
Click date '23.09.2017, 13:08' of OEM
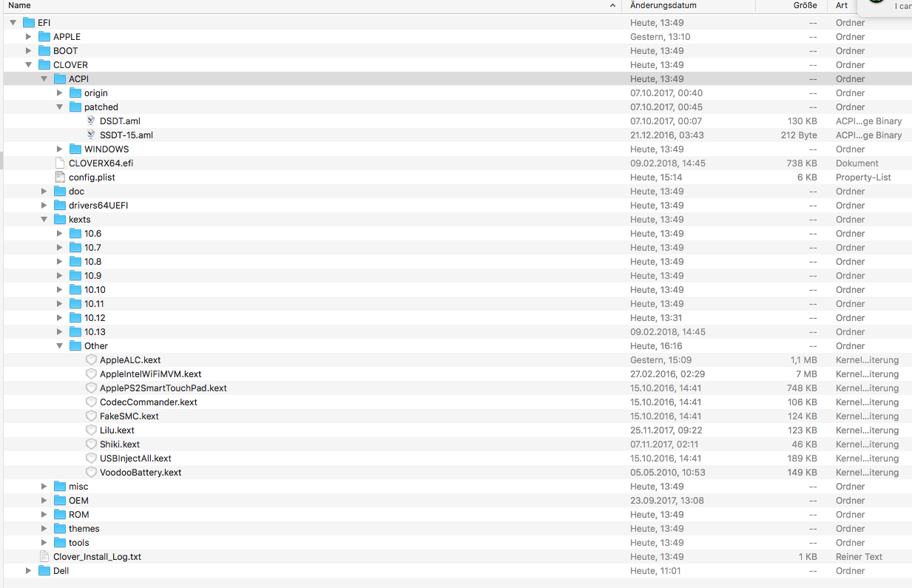667,501
